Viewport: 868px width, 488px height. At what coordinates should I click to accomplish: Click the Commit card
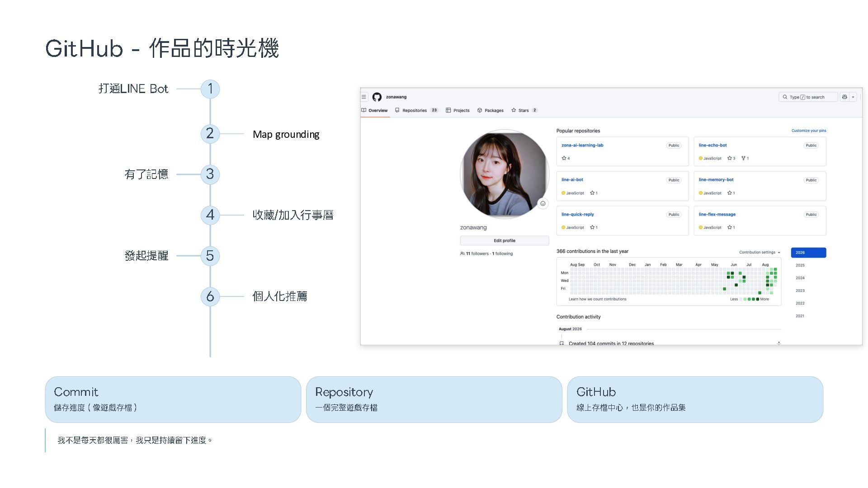point(173,399)
